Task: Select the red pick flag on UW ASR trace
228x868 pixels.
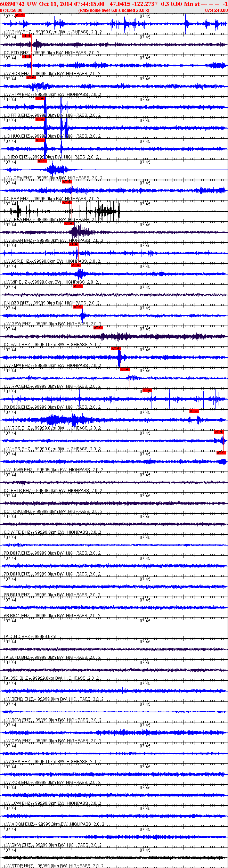Action: pyautogui.click(x=73, y=244)
